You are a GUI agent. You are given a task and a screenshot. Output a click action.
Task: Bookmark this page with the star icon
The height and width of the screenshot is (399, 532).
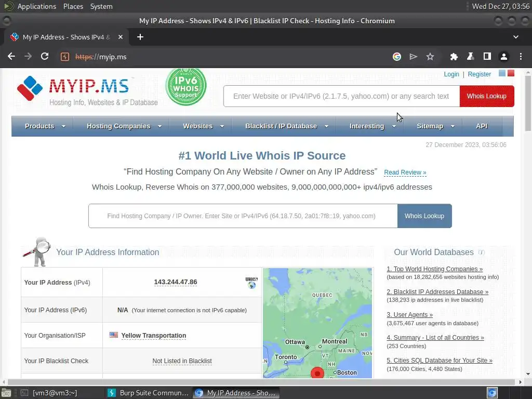click(430, 57)
